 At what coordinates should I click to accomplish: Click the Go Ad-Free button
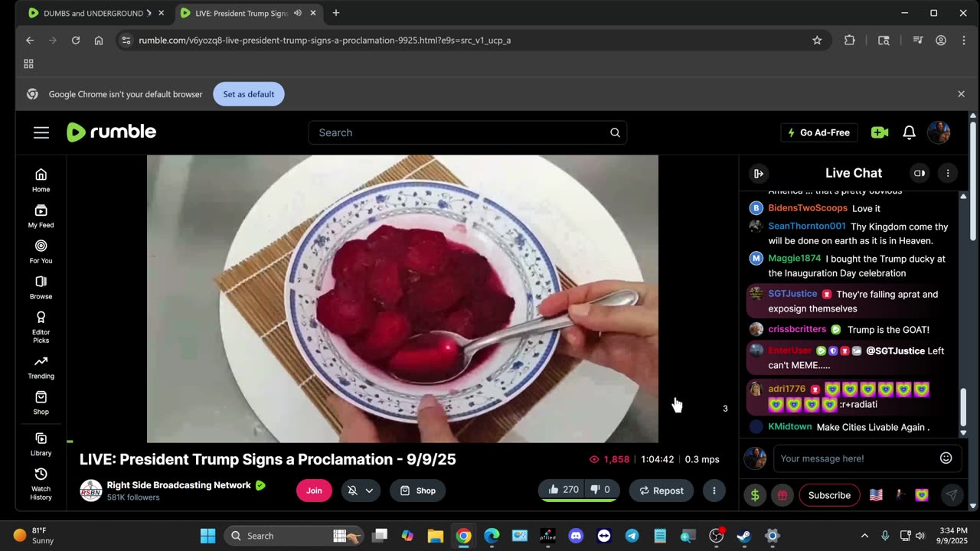pyautogui.click(x=819, y=132)
